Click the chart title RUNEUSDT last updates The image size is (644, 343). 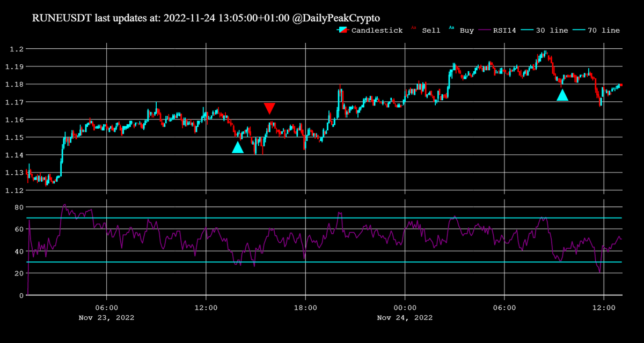(206, 17)
